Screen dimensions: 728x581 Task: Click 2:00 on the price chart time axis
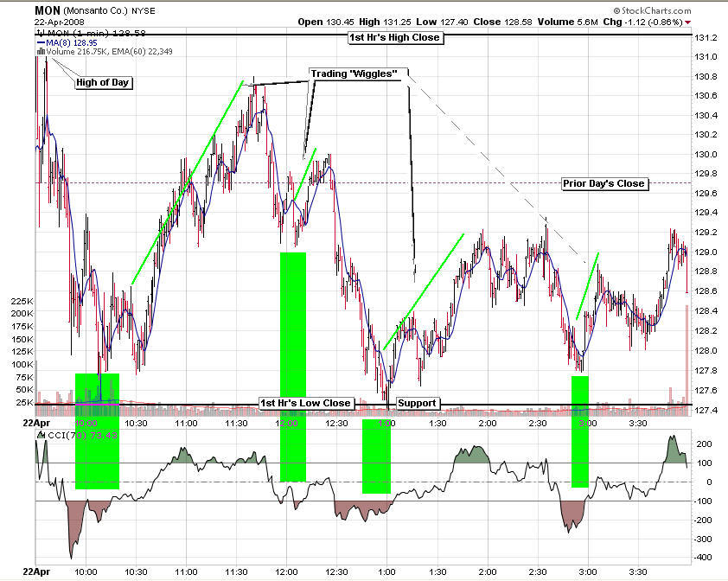tap(488, 424)
